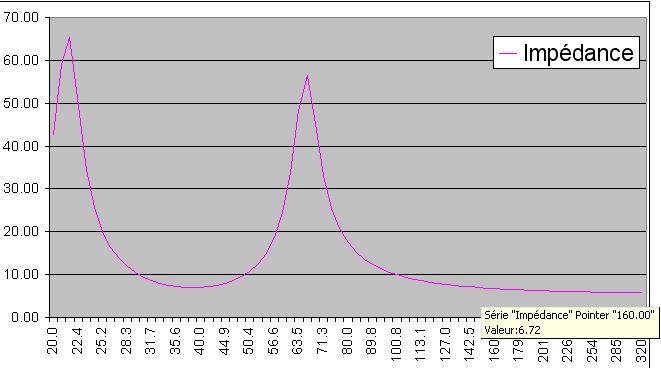The width and height of the screenshot is (661, 368).
Task: Click the 0.00 y-axis label
Action: pos(25,317)
